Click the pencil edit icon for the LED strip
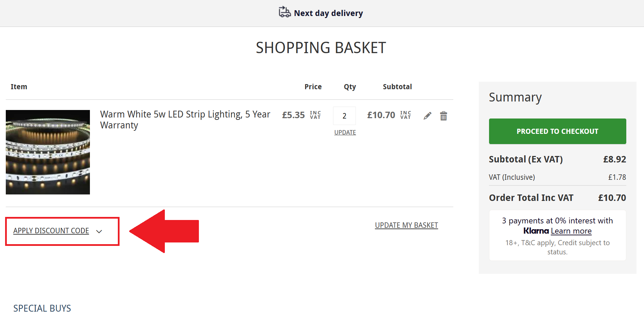644x315 pixels. pos(427,116)
